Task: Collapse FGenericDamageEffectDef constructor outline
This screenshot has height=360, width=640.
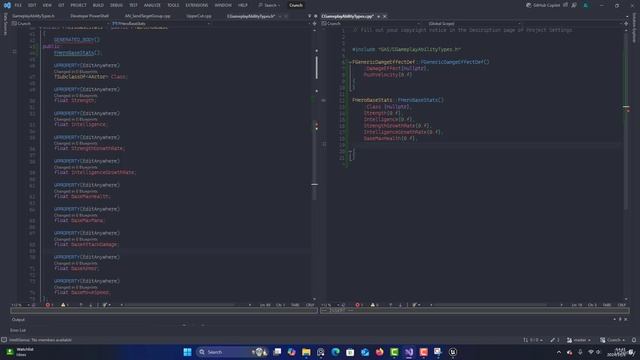Action: click(350, 62)
